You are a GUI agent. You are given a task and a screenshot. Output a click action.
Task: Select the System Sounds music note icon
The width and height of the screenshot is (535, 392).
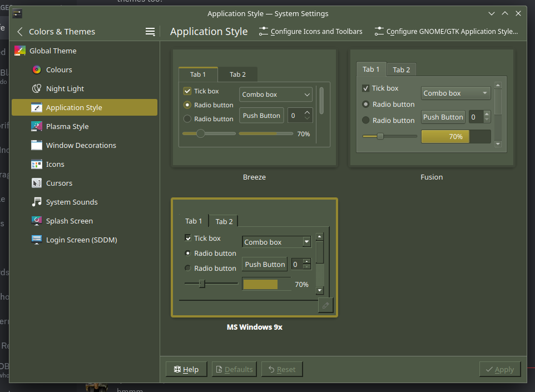point(37,202)
